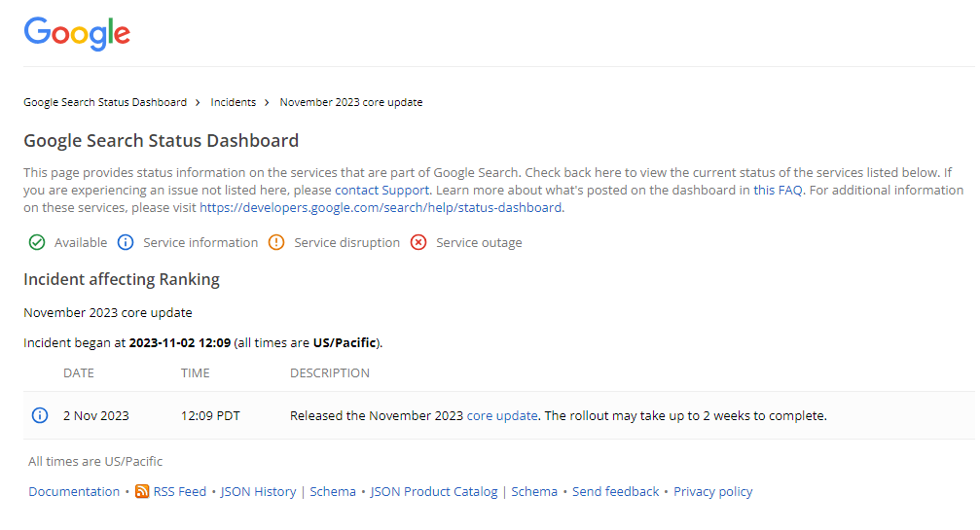Visit the developers.google.com status-dashboard URL
This screenshot has height=530, width=980.
[x=381, y=207]
